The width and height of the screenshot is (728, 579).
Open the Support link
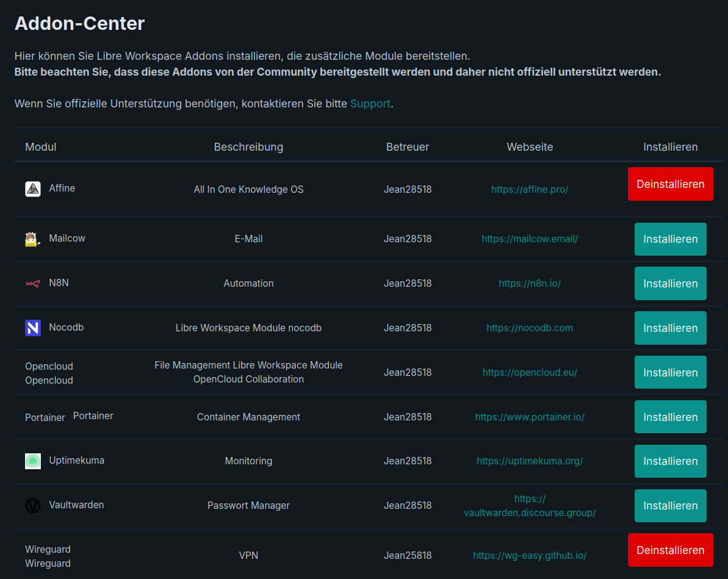tap(370, 104)
